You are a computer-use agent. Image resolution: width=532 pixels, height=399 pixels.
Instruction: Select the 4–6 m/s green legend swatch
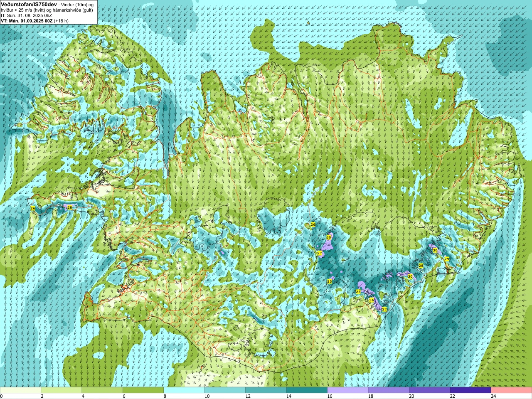pos(102,390)
